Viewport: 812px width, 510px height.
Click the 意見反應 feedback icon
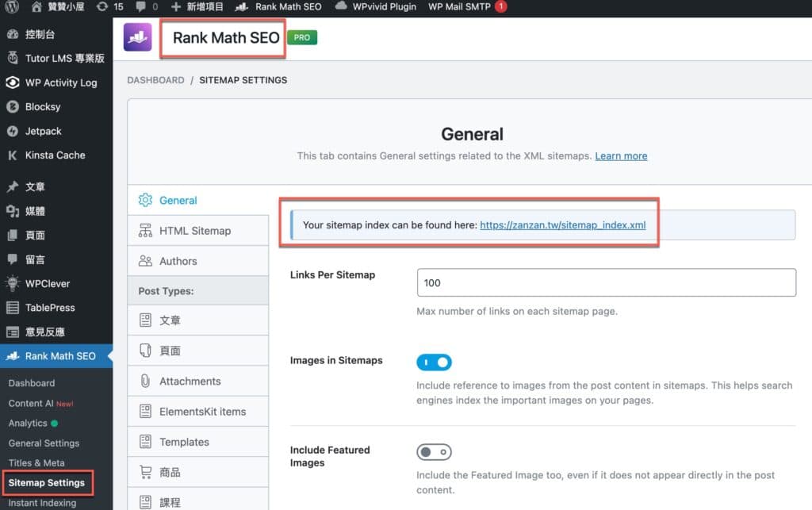pos(13,332)
